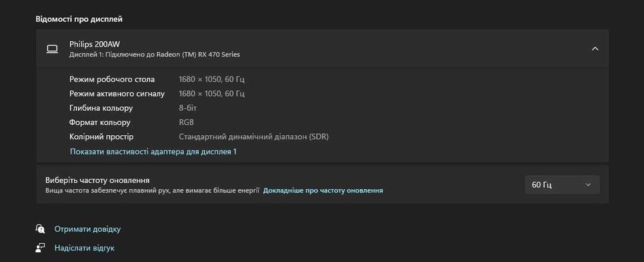The width and height of the screenshot is (644, 262).
Task: Click the 'Отримати довідку' link
Action: click(88, 229)
